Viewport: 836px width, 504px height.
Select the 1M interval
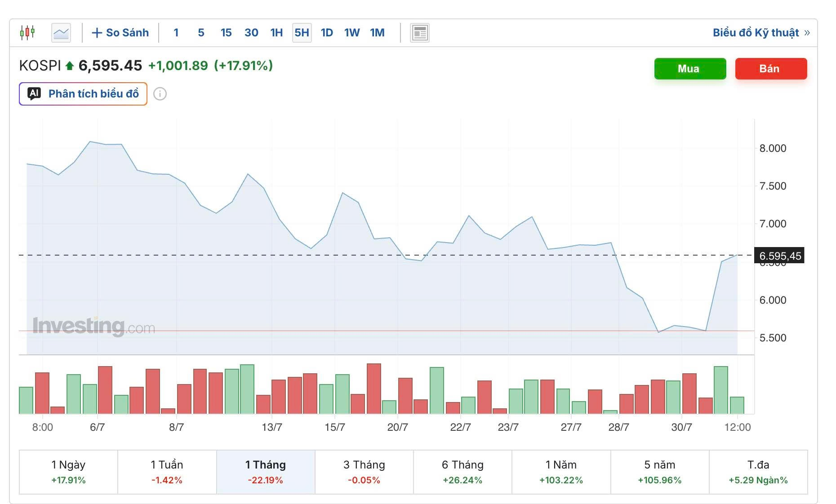pyautogui.click(x=377, y=33)
